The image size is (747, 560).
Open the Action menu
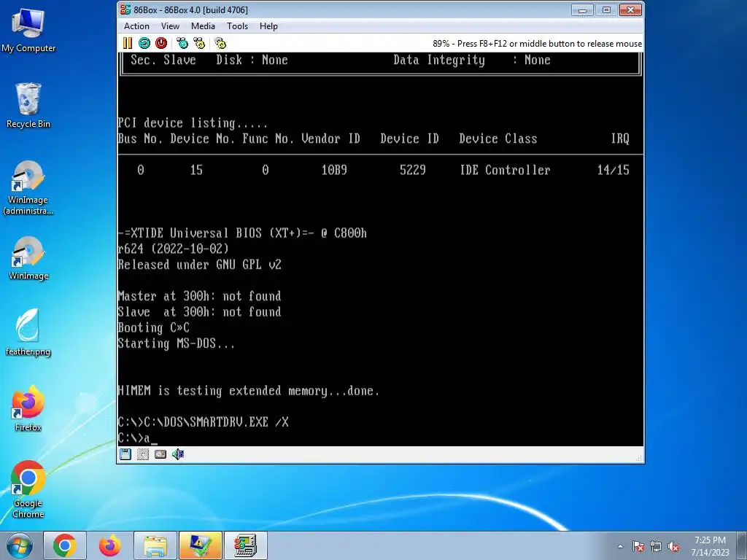[136, 26]
